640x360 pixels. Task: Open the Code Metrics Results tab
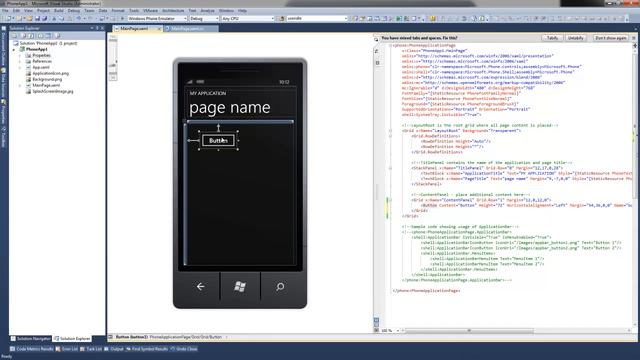point(31,349)
